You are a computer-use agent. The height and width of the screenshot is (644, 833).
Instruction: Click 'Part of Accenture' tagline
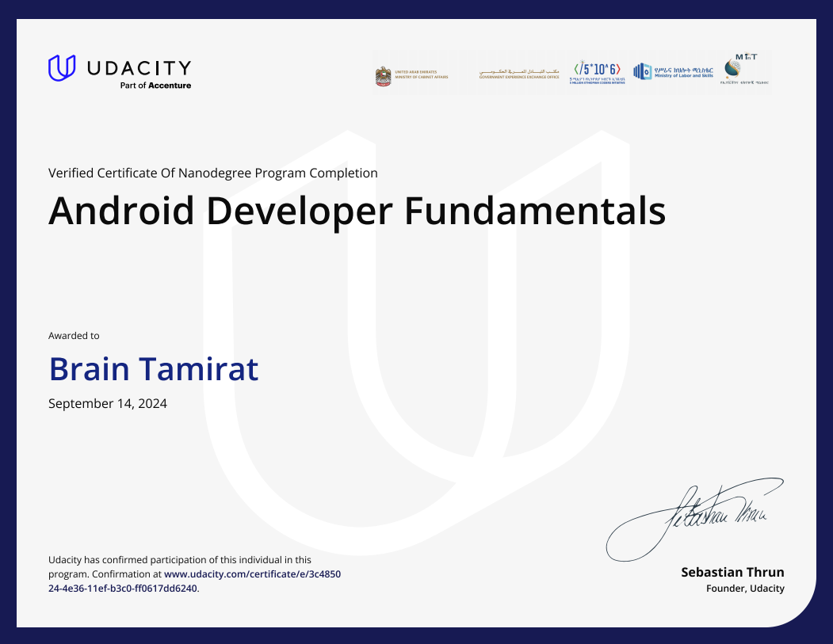click(155, 86)
